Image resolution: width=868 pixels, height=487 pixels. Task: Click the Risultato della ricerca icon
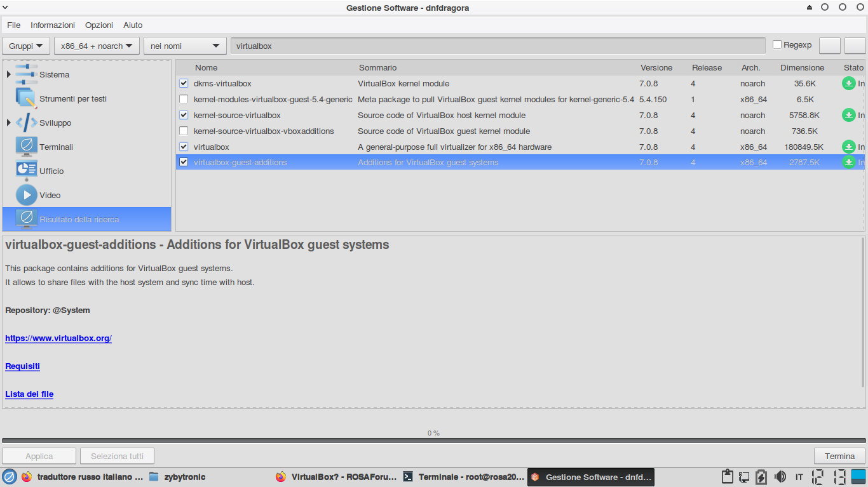click(26, 219)
